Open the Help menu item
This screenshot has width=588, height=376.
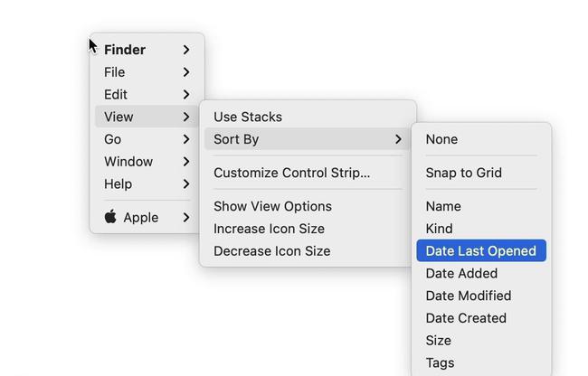[119, 183]
